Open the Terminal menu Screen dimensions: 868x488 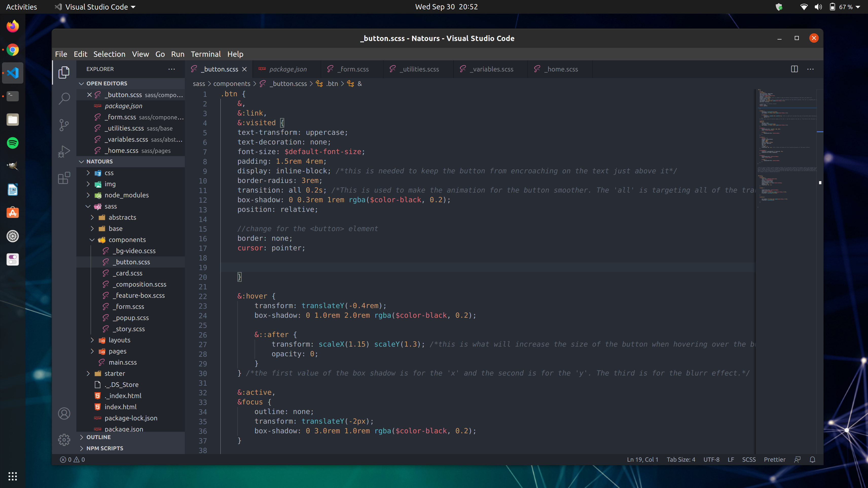[206, 54]
